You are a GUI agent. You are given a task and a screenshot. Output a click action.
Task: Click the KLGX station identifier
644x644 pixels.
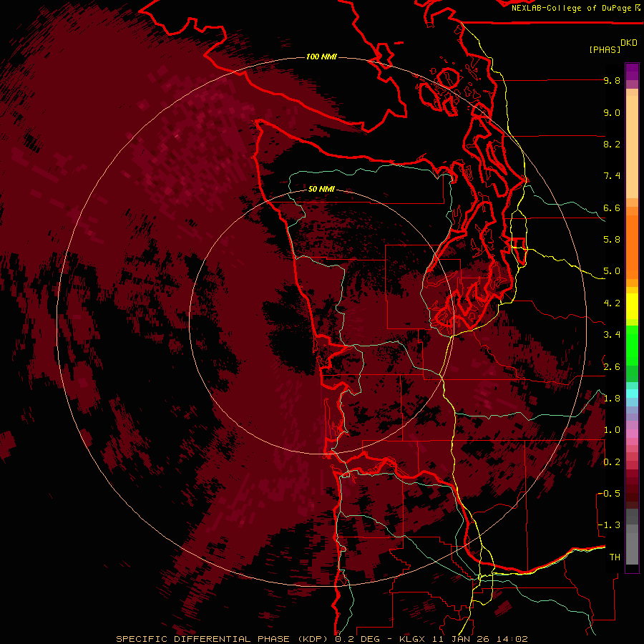tap(411, 639)
